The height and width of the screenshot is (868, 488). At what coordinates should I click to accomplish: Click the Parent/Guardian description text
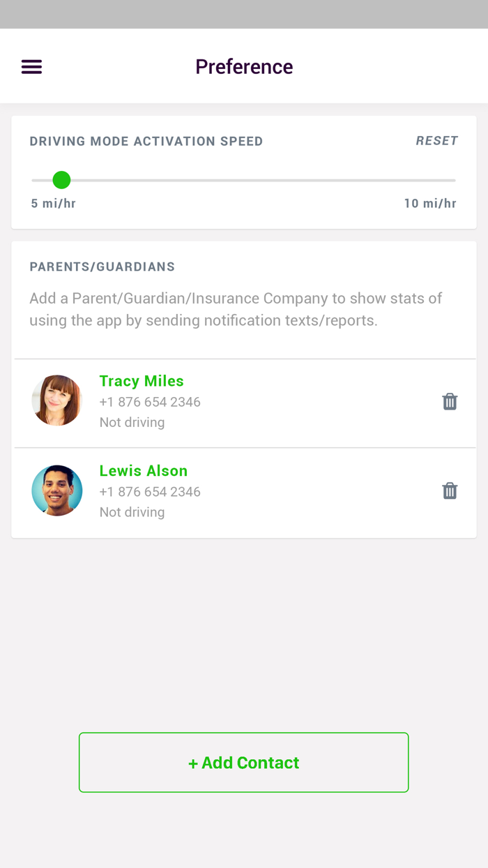pos(235,309)
